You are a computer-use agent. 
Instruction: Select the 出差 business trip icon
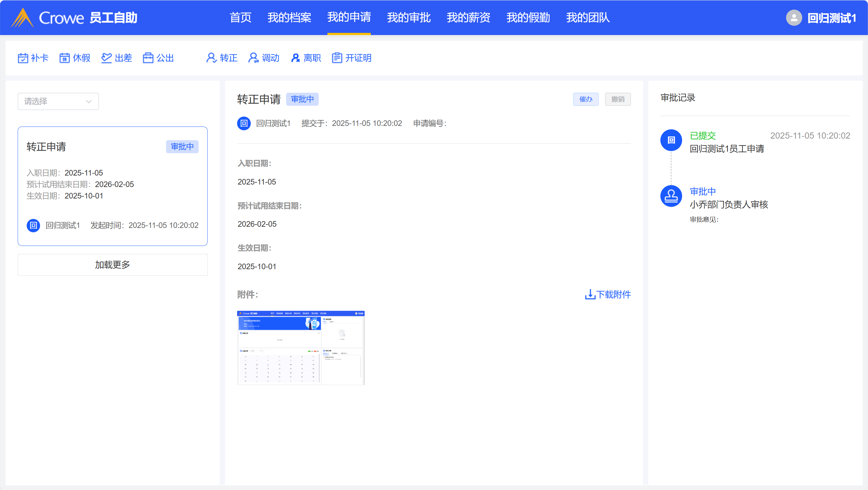click(x=106, y=58)
